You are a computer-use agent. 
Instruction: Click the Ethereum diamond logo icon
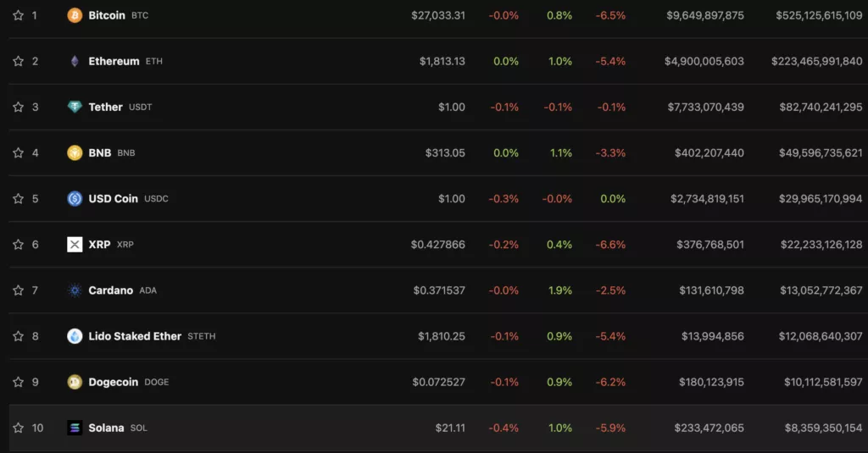point(75,62)
